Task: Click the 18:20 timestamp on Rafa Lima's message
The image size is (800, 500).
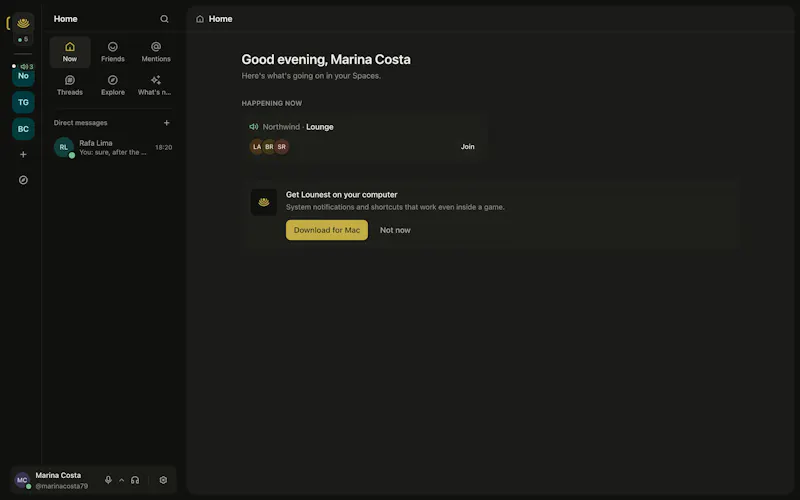Action: point(163,147)
